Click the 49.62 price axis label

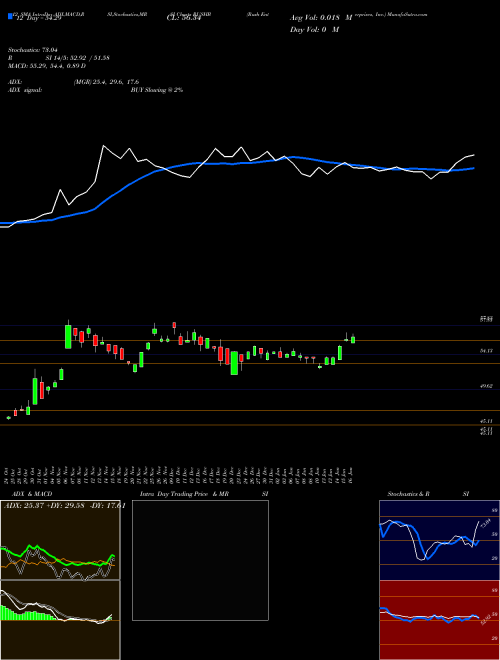tap(486, 386)
